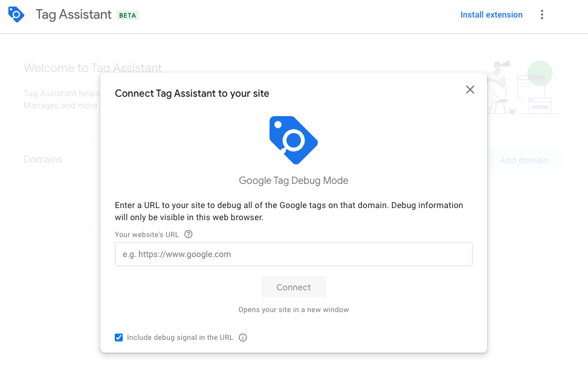
Task: Click the Enter a URL to your site description
Action: pyautogui.click(x=289, y=211)
